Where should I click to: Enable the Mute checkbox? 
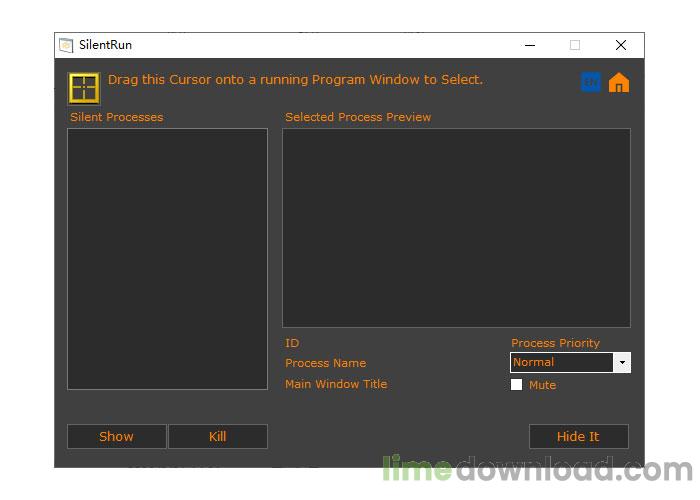517,385
